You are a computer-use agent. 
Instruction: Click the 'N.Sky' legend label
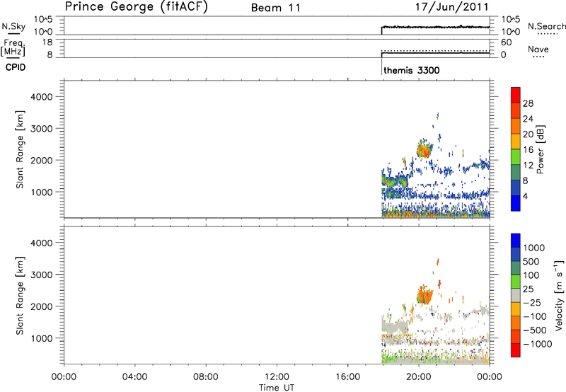(x=13, y=26)
